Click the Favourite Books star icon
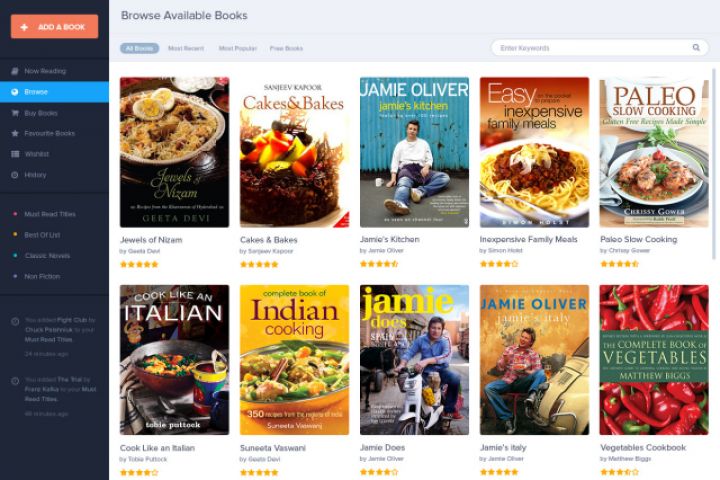Screen dimensions: 720x480 (15, 134)
